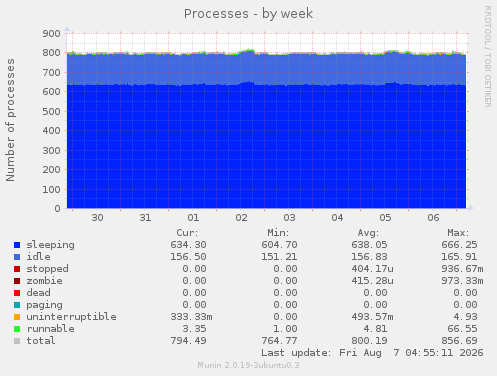Image resolution: width=497 pixels, height=376 pixels.
Task: Click the runnable minimum value 1.00
Action: click(285, 329)
